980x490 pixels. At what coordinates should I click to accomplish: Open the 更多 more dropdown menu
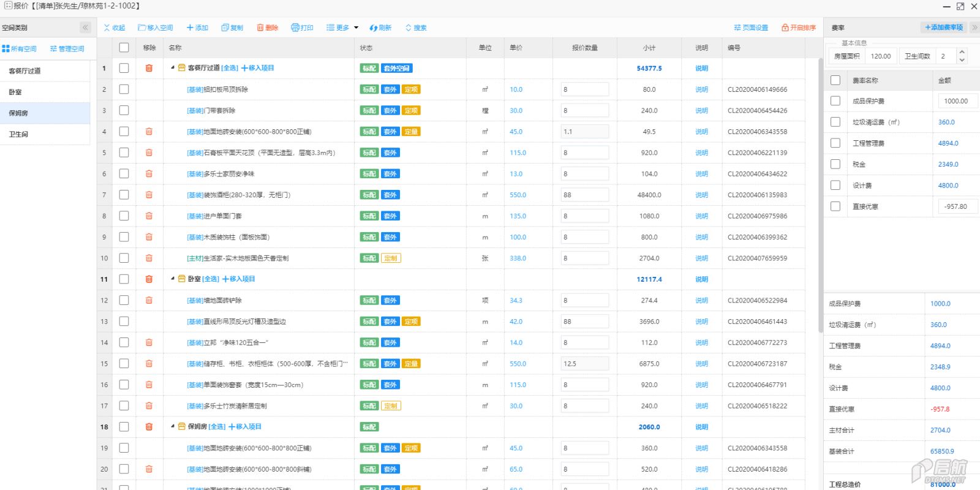pyautogui.click(x=342, y=28)
